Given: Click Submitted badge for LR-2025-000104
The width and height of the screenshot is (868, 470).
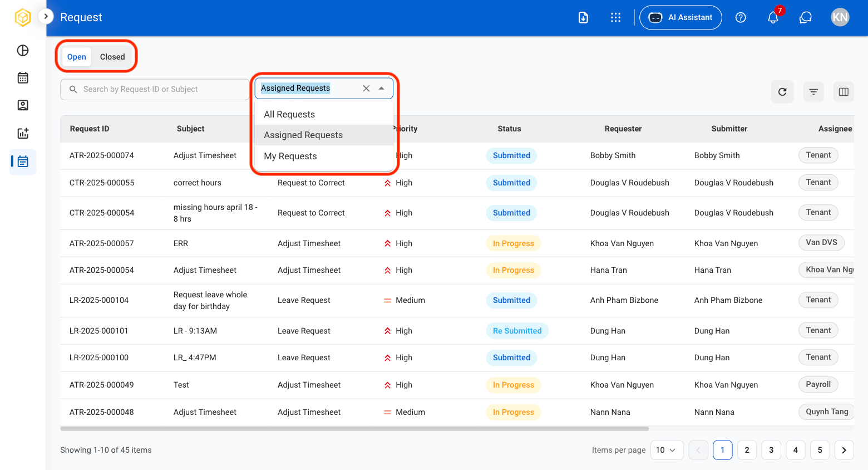Looking at the screenshot, I should coord(511,300).
